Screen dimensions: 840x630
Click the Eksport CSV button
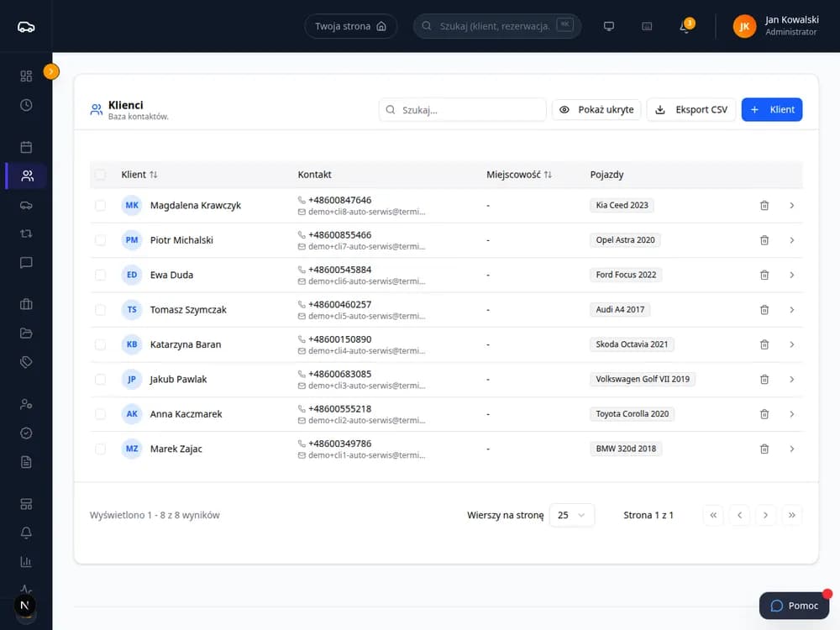pyautogui.click(x=691, y=110)
